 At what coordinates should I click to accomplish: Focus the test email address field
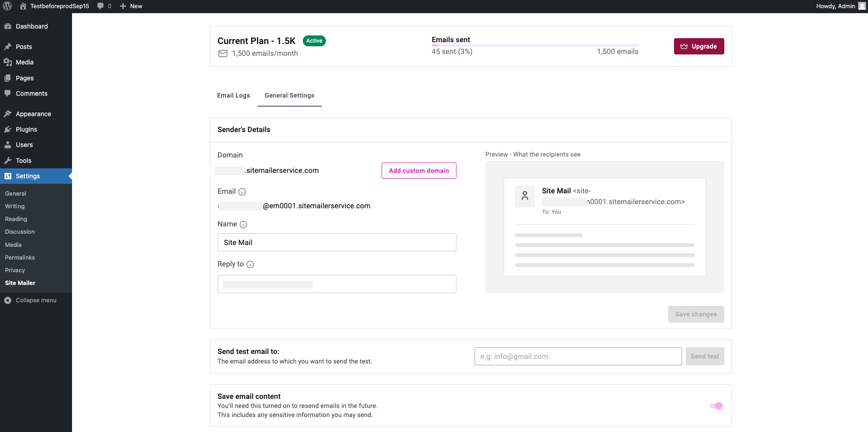tap(578, 356)
